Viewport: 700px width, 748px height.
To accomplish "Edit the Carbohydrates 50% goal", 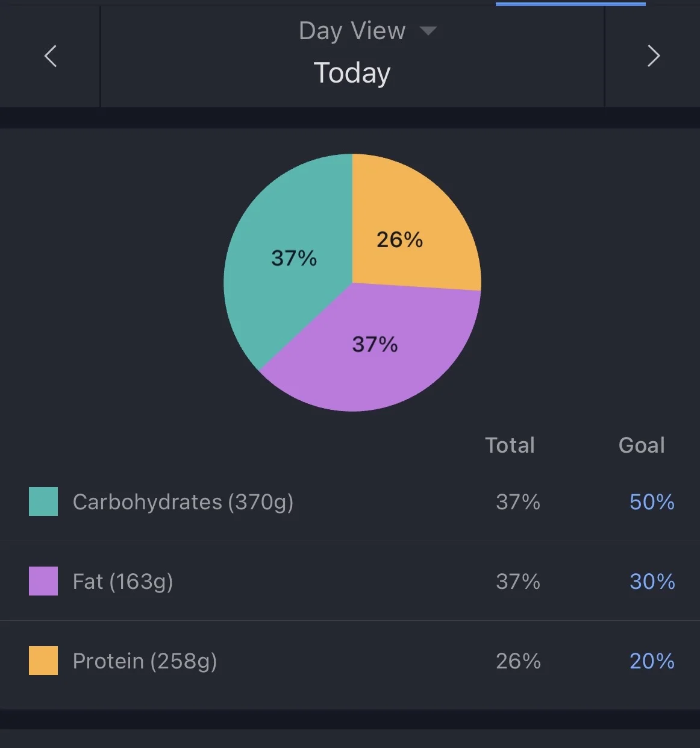I will pos(652,502).
